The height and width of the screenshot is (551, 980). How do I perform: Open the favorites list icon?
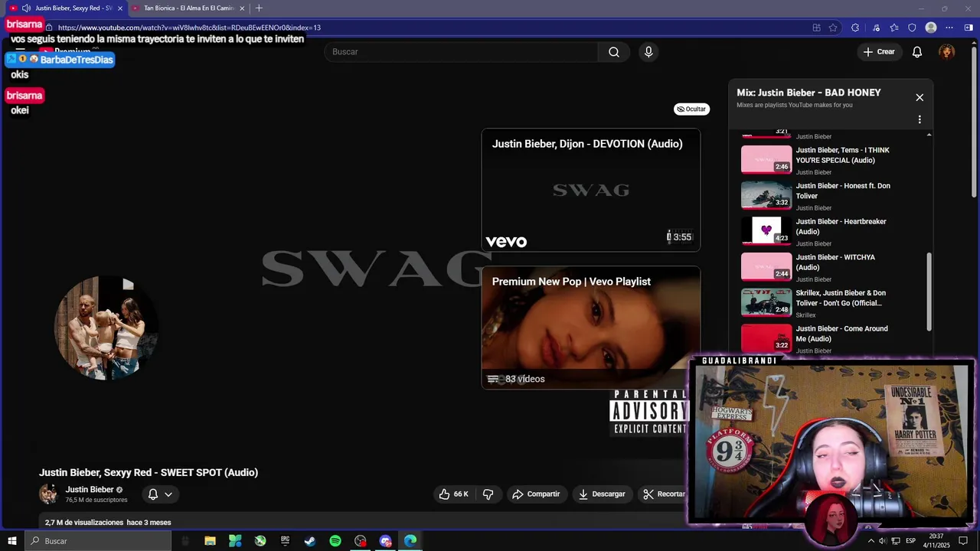(894, 28)
